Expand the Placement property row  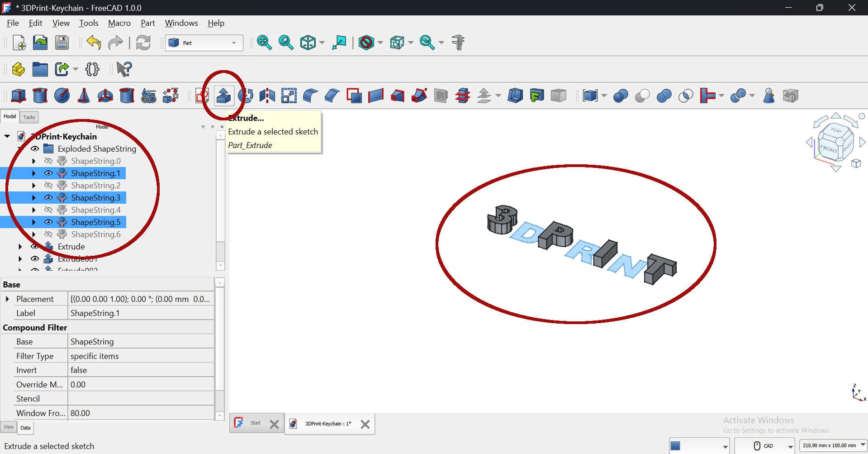click(x=7, y=299)
